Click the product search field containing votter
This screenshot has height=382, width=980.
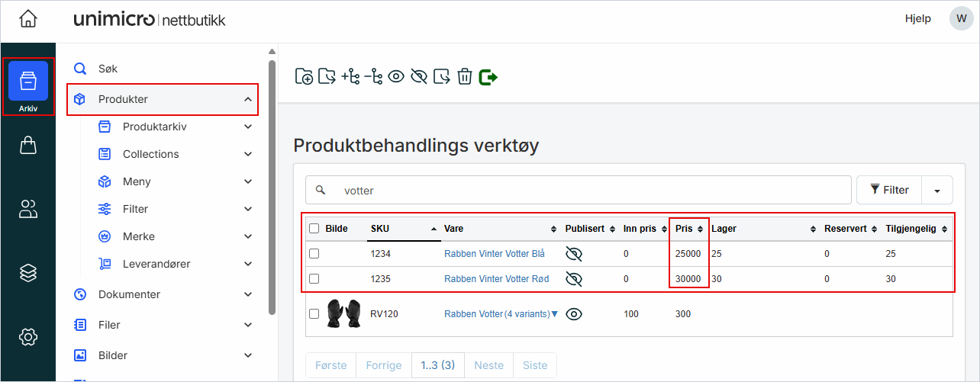coord(588,190)
